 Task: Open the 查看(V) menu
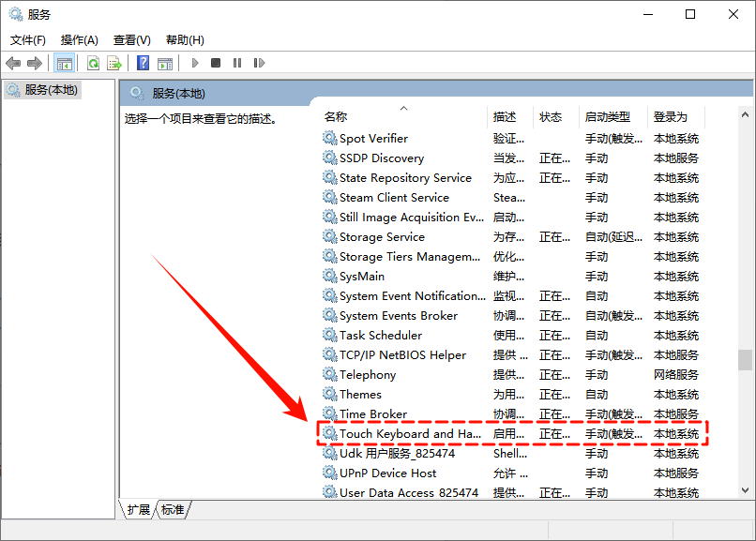pos(131,40)
